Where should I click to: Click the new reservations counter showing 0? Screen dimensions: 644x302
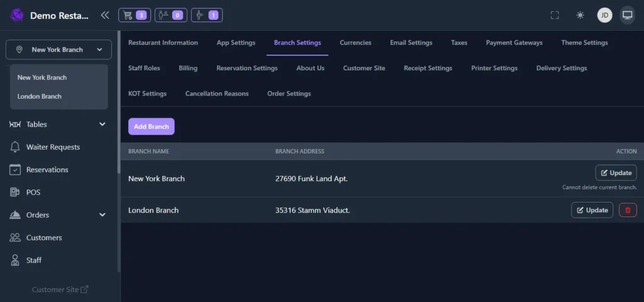tap(170, 15)
